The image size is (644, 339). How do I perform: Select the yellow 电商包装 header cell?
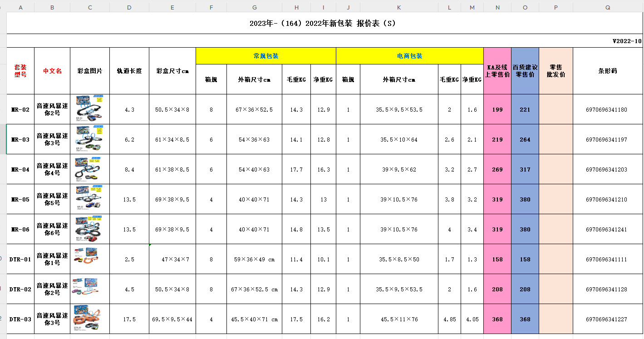pyautogui.click(x=409, y=55)
